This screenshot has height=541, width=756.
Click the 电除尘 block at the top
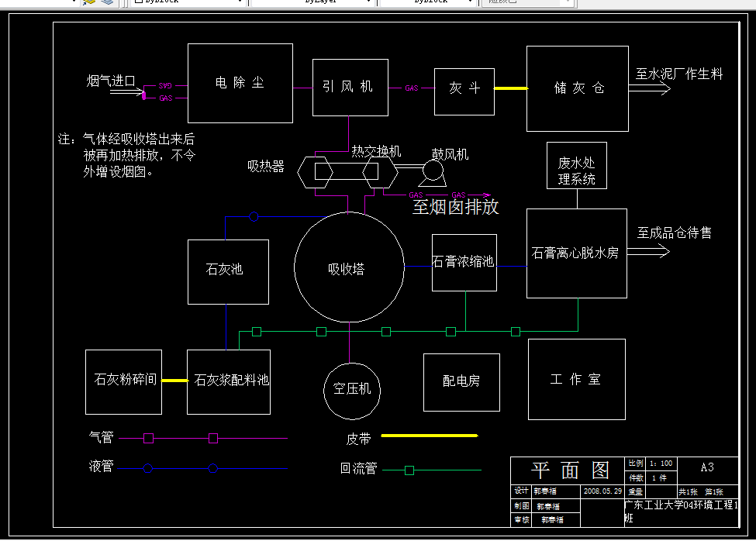pyautogui.click(x=240, y=82)
